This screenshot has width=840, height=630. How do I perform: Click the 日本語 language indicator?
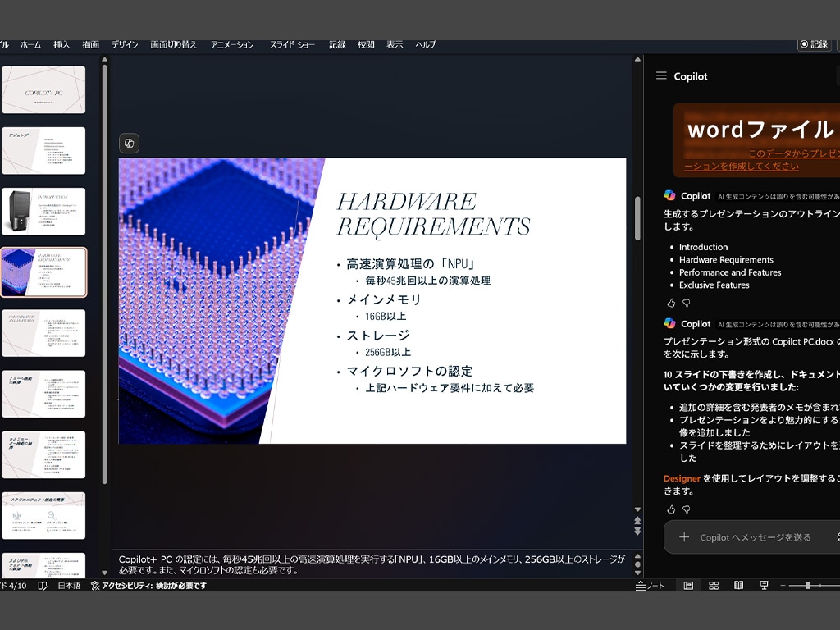click(x=69, y=586)
